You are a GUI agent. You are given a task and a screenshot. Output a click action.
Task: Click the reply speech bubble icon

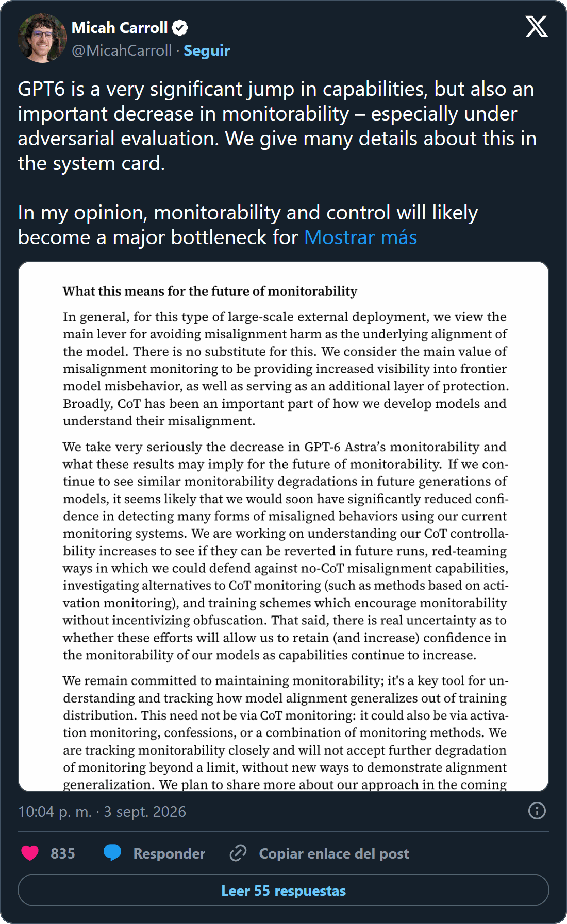pyautogui.click(x=112, y=853)
